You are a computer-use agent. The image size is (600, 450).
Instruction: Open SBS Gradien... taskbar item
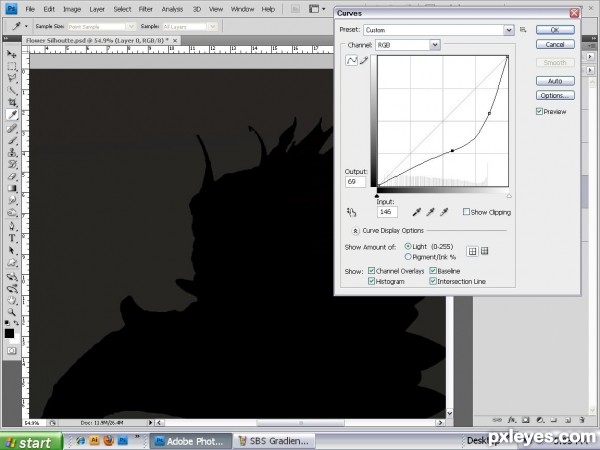274,442
